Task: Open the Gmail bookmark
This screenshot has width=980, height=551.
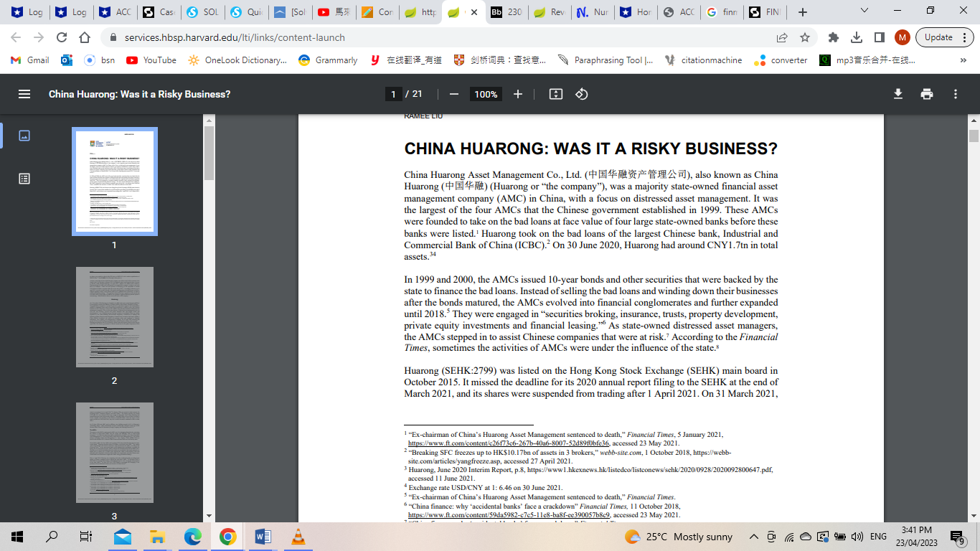Action: [x=30, y=60]
